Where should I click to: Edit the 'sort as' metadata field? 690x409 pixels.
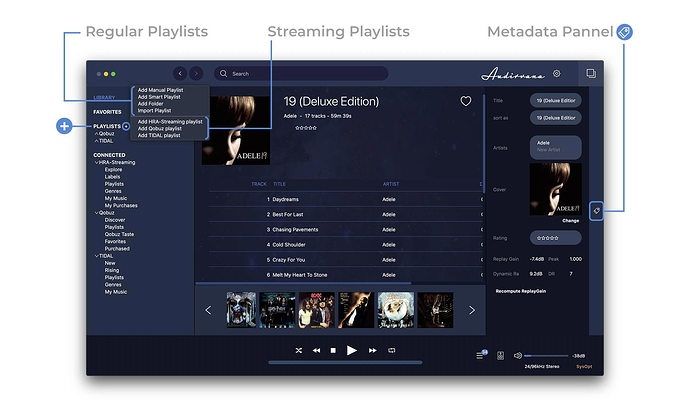[555, 118]
